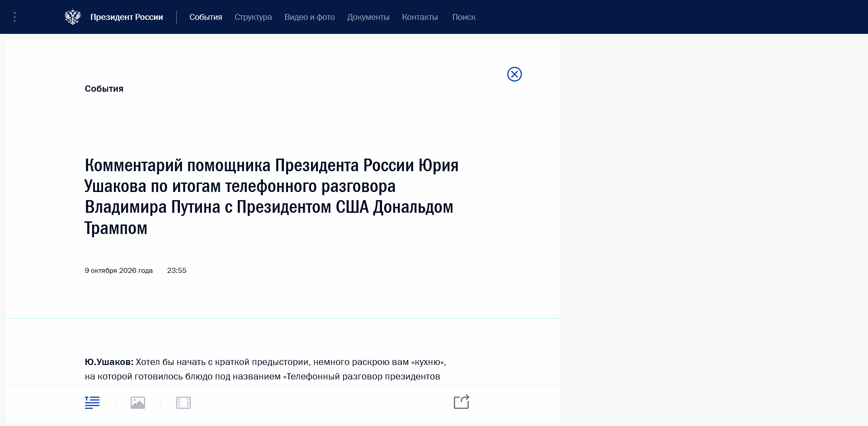This screenshot has height=426, width=868.
Task: Click the Russian coat of arms logo
Action: click(73, 17)
